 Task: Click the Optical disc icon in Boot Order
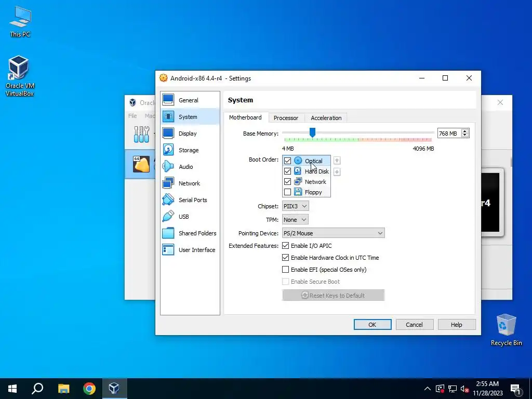click(298, 161)
